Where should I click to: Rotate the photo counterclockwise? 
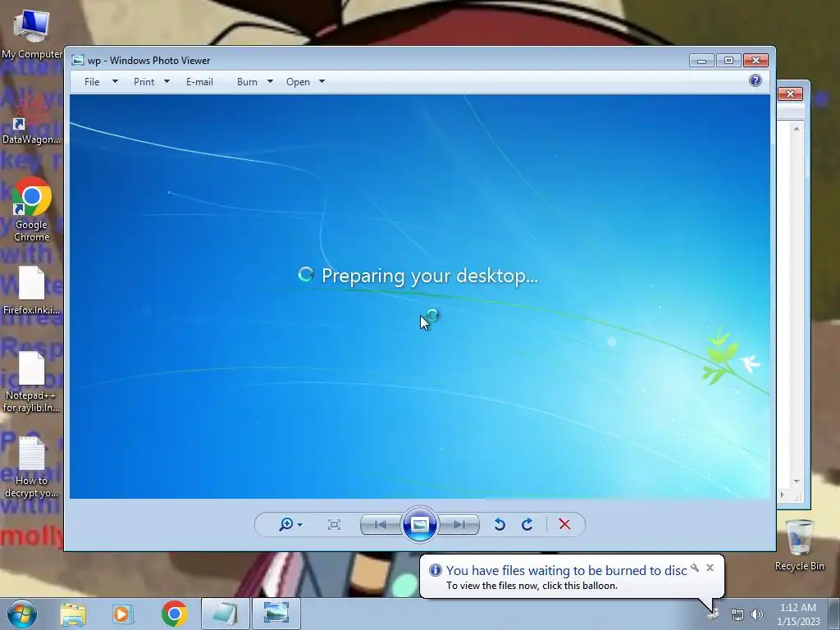pyautogui.click(x=500, y=524)
